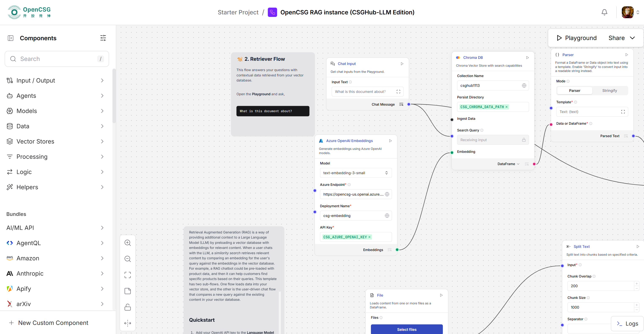The width and height of the screenshot is (644, 334).
Task: Select Stringify mode in Parser
Action: (609, 91)
